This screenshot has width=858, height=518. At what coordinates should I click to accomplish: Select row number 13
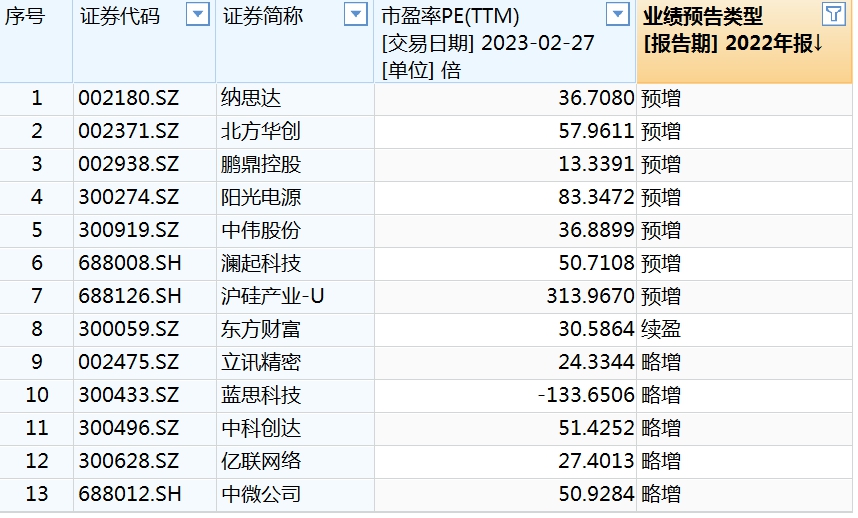(x=37, y=494)
